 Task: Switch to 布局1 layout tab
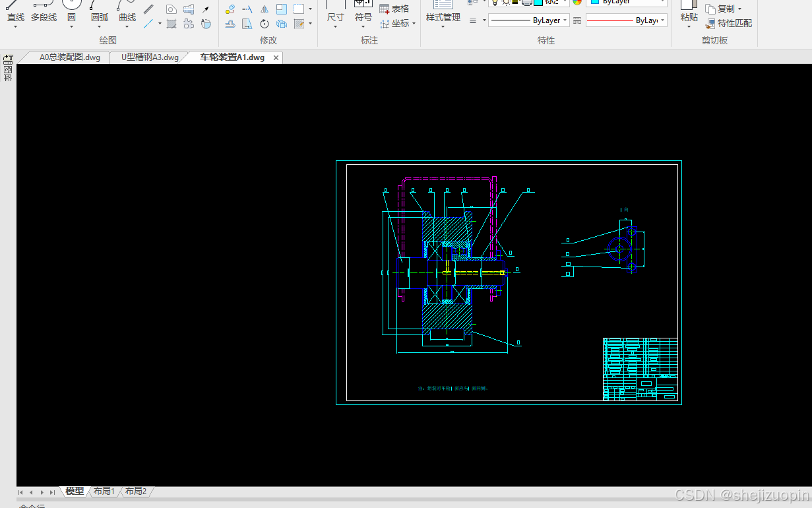[104, 492]
